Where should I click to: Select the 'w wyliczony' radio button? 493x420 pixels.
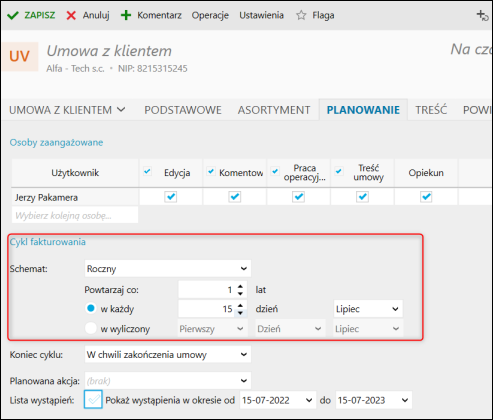(x=91, y=328)
